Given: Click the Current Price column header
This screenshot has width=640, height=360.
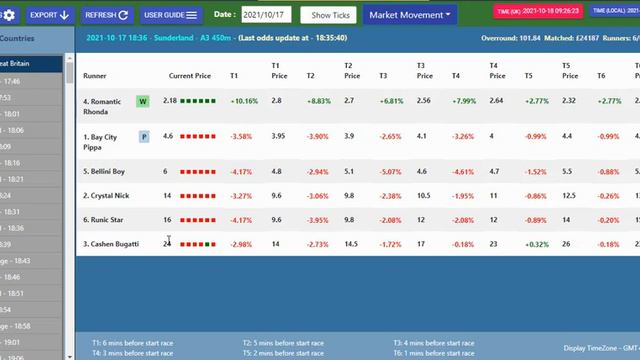Looking at the screenshot, I should [190, 76].
